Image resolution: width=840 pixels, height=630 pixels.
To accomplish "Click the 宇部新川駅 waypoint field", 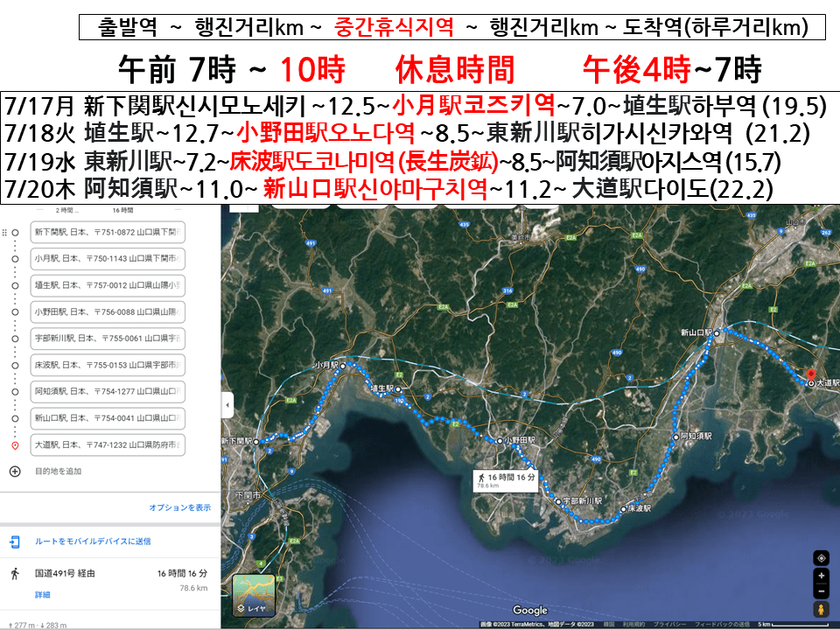I will click(x=107, y=338).
